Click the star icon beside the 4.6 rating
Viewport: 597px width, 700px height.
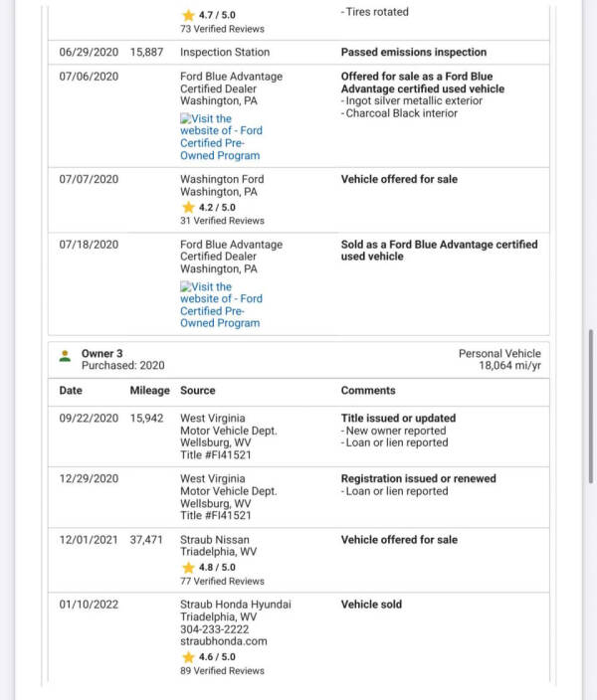click(x=188, y=656)
